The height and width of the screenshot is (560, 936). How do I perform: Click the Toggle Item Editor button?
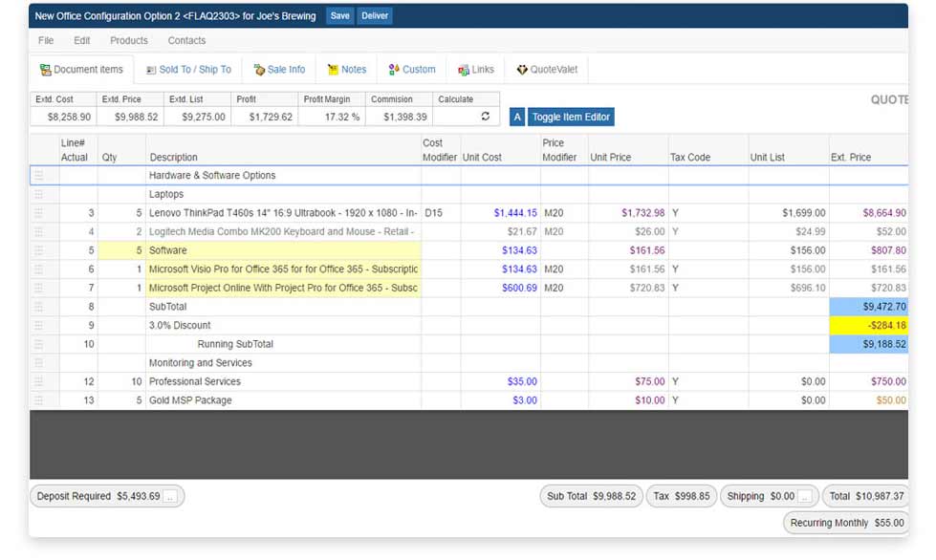coord(571,117)
